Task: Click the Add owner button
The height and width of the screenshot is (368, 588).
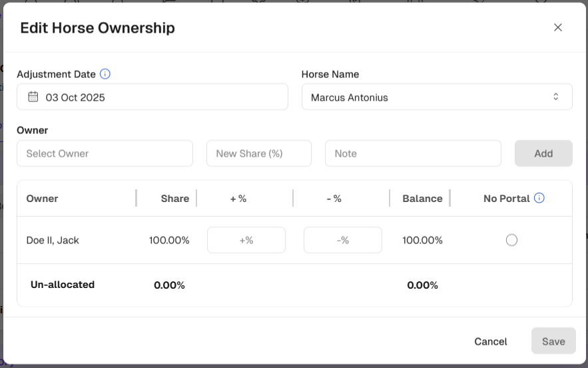Action: point(543,153)
